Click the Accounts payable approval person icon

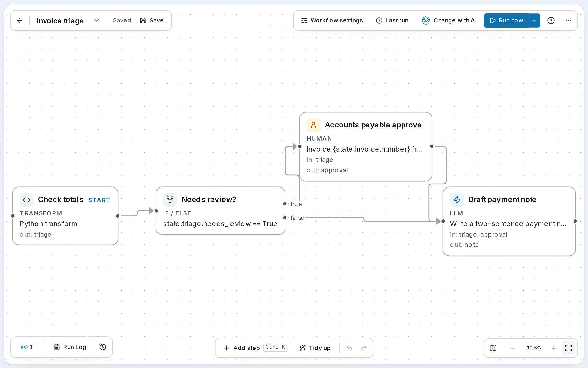click(x=313, y=125)
